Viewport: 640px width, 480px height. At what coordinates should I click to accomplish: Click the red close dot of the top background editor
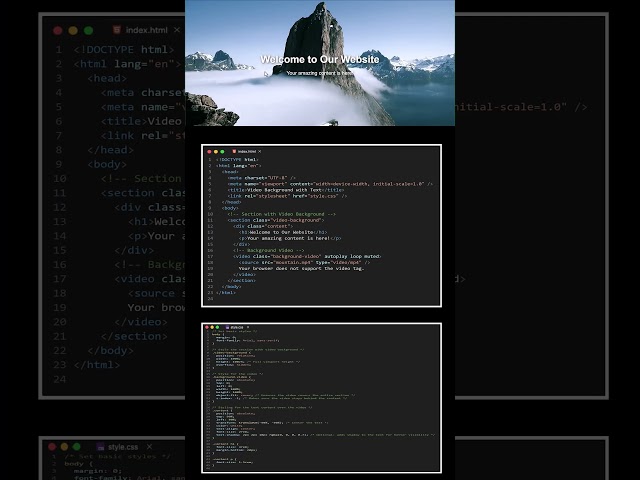[58, 31]
